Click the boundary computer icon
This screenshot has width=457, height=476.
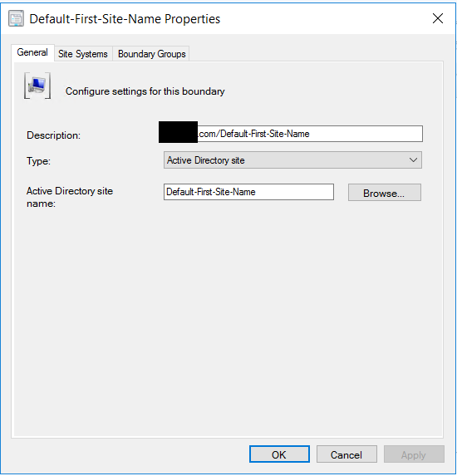(37, 86)
